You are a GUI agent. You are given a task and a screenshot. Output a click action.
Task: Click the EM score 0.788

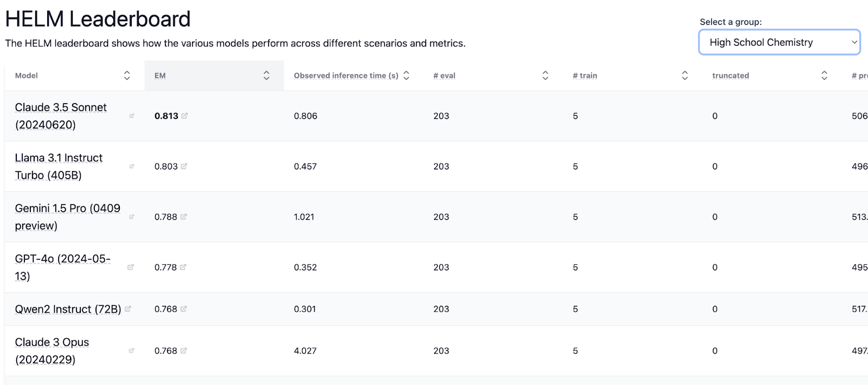pyautogui.click(x=165, y=217)
